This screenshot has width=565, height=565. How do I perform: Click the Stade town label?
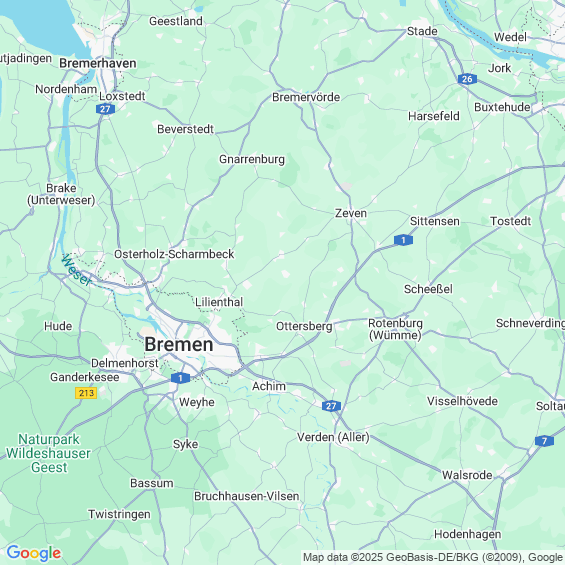pyautogui.click(x=422, y=31)
